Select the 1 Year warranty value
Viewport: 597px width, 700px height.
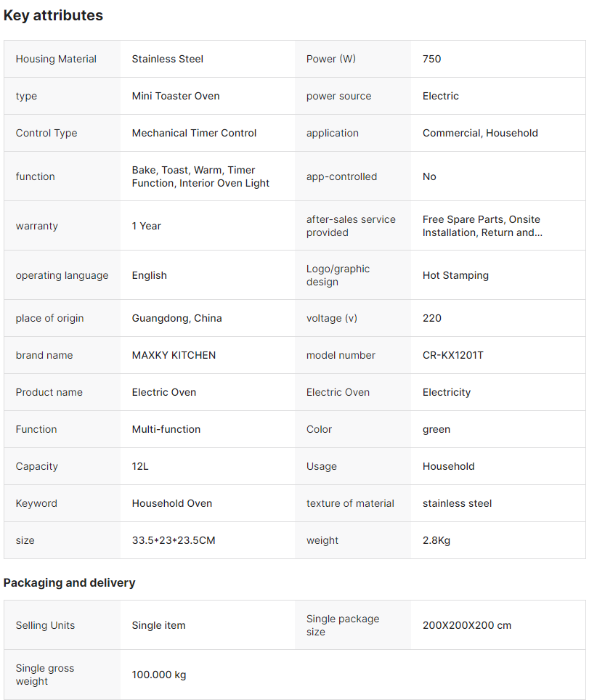(146, 226)
